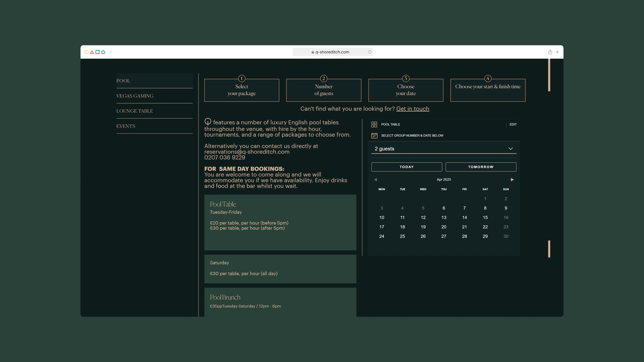Select April 15 on the calendar
Image resolution: width=644 pixels, height=362 pixels.
click(485, 217)
